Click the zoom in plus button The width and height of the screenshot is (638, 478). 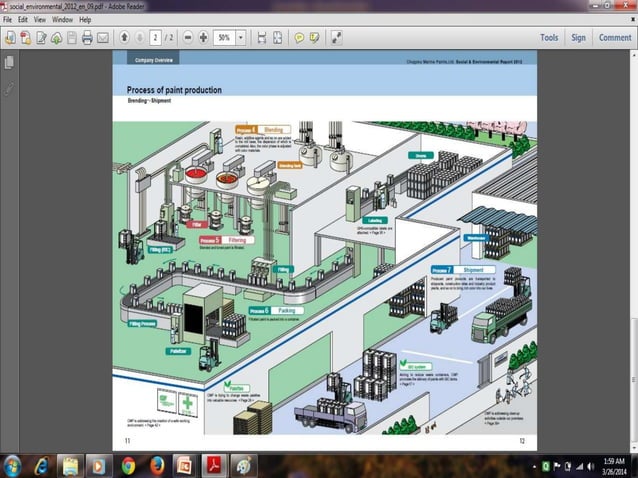(x=203, y=38)
